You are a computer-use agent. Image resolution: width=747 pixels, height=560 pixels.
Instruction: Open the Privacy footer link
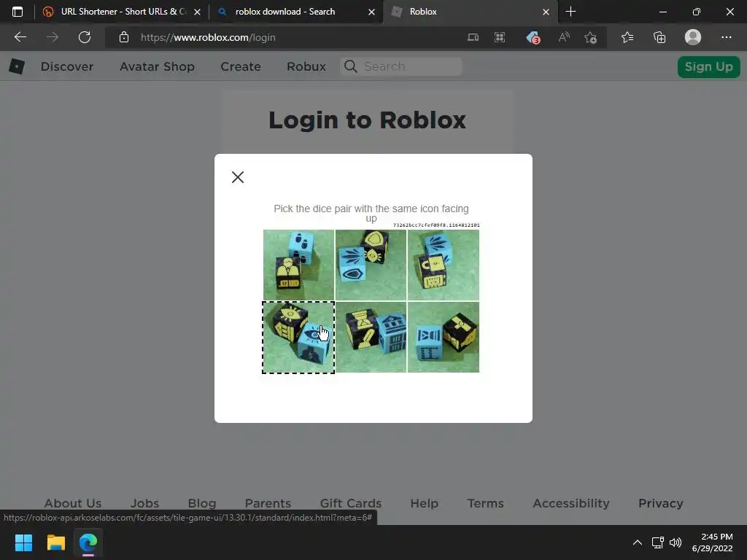click(x=661, y=503)
